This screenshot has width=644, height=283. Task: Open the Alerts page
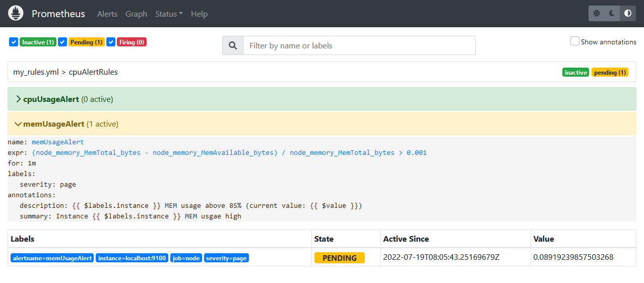click(107, 14)
